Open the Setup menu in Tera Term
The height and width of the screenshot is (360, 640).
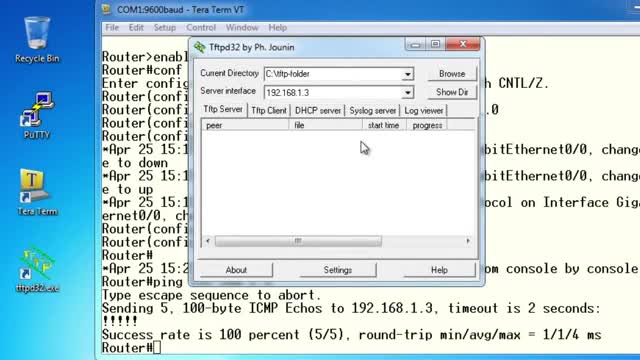(x=164, y=28)
